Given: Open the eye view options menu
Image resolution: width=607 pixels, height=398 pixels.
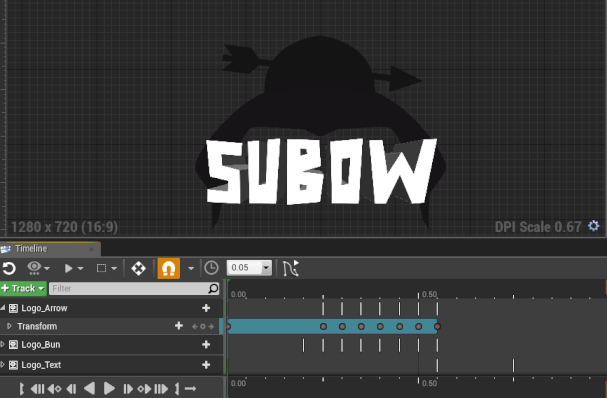Looking at the screenshot, I should [x=38, y=268].
